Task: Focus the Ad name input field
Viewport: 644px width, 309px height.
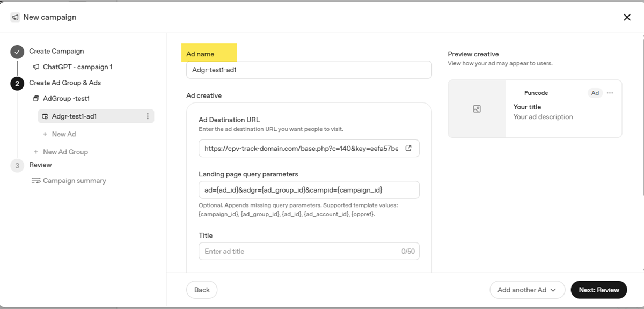Action: (309, 70)
